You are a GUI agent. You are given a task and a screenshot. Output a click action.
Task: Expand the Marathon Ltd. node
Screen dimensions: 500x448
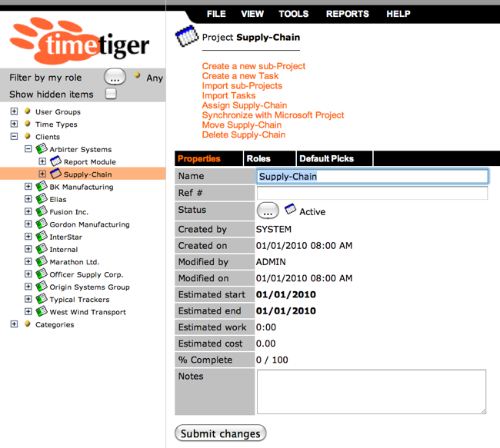[x=28, y=261]
